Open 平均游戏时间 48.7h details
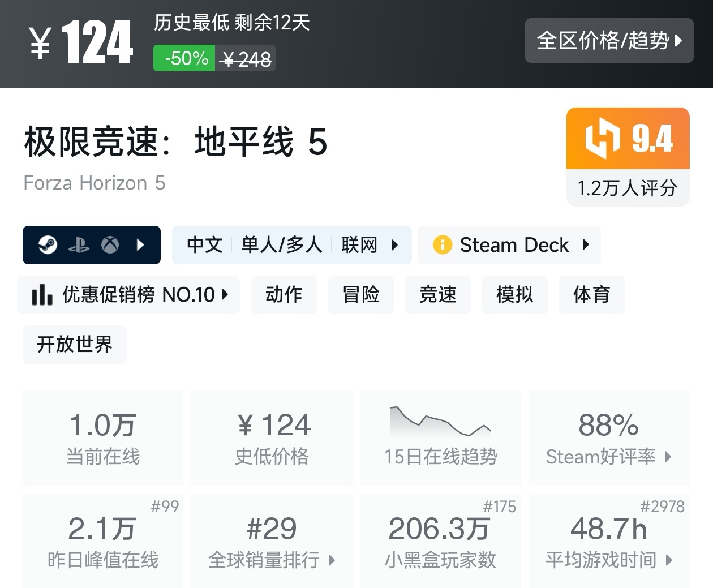This screenshot has height=588, width=713. [x=609, y=541]
